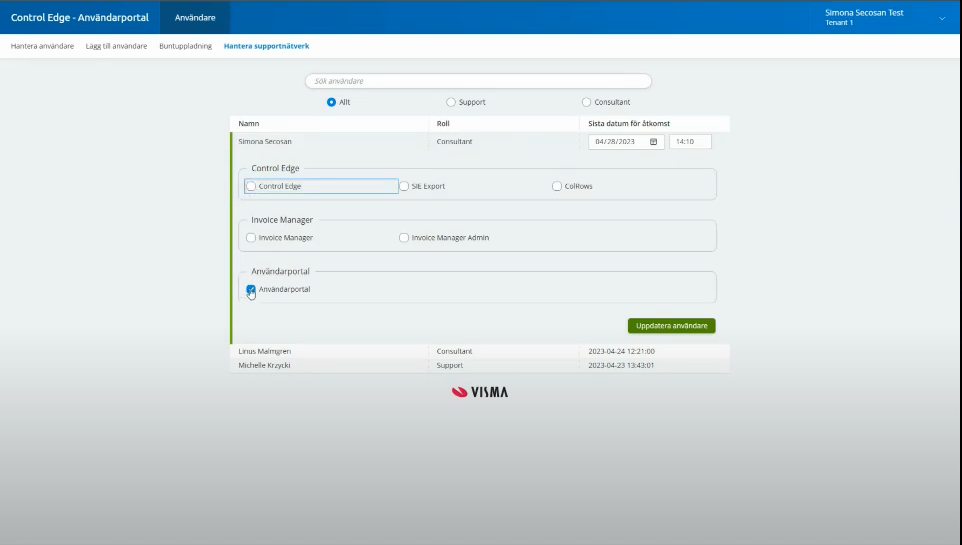Click the Uppdatera användare button
The image size is (962, 545).
coord(671,326)
